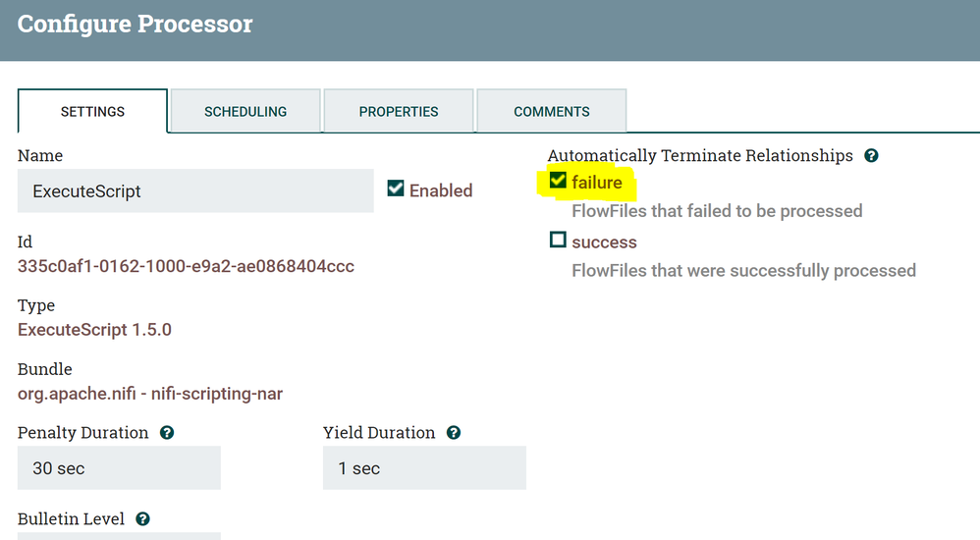Screen dimensions: 980x540
Task: Select the Settings tab
Action: coord(92,111)
